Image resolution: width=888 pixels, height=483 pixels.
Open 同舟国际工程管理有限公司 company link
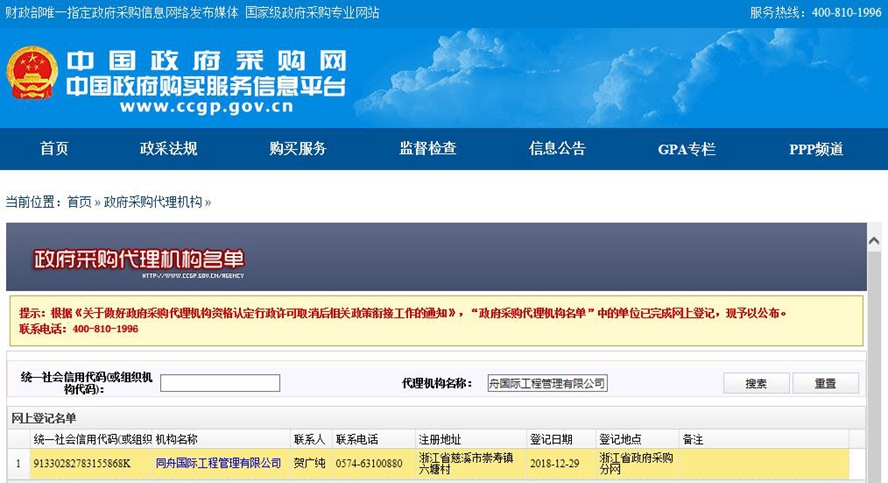(218, 463)
